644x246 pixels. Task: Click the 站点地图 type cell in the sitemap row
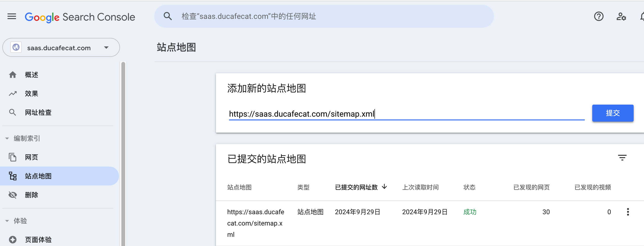click(x=310, y=212)
